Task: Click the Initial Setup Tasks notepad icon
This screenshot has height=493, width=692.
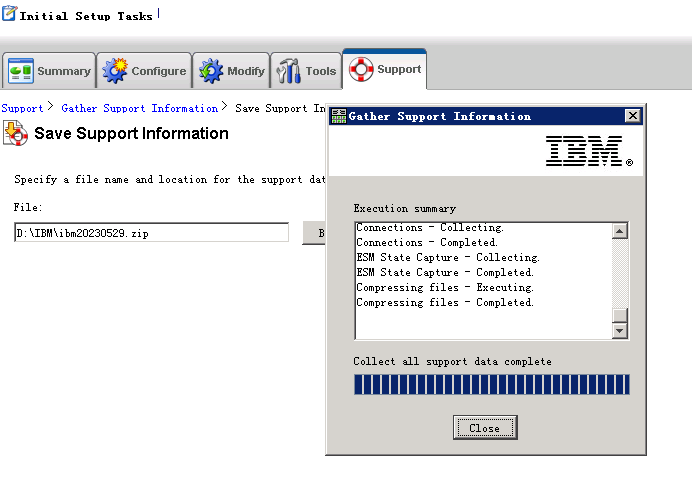Action: [x=9, y=13]
